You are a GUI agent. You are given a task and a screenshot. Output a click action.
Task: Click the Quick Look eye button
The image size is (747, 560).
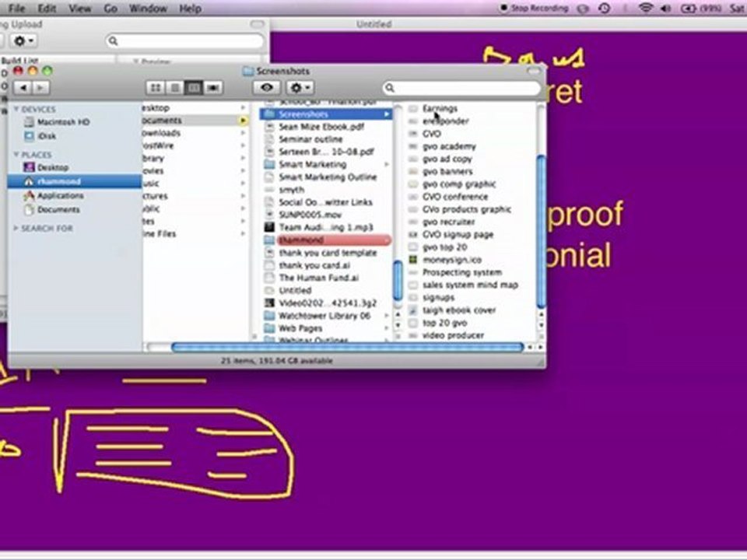[x=267, y=88]
